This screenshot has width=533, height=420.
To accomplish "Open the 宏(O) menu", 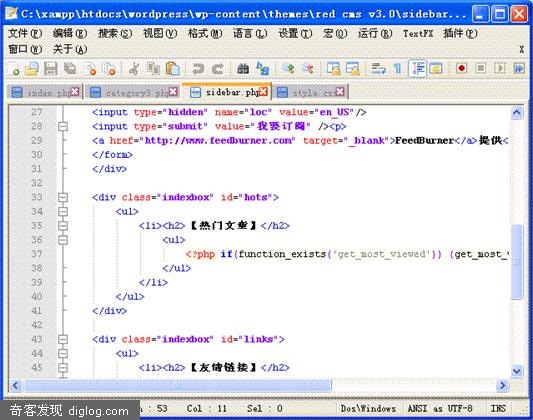I will [335, 33].
